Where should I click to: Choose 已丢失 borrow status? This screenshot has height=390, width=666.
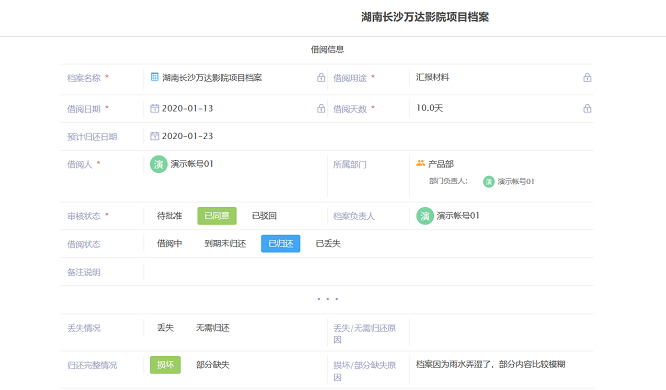pos(328,243)
